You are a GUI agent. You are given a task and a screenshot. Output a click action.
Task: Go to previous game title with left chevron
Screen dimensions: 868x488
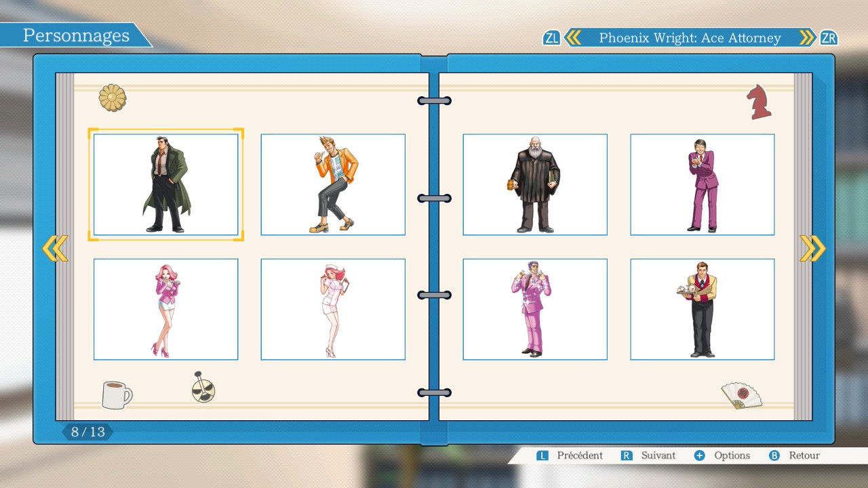(x=573, y=38)
